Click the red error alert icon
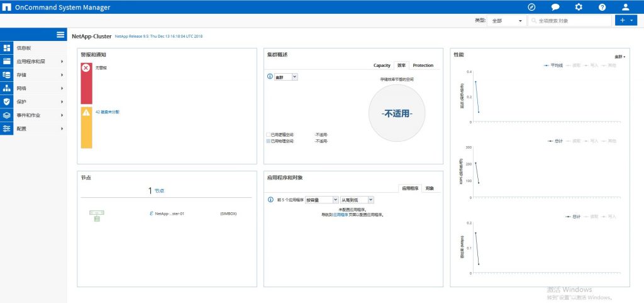The width and height of the screenshot is (644, 303). [86, 68]
